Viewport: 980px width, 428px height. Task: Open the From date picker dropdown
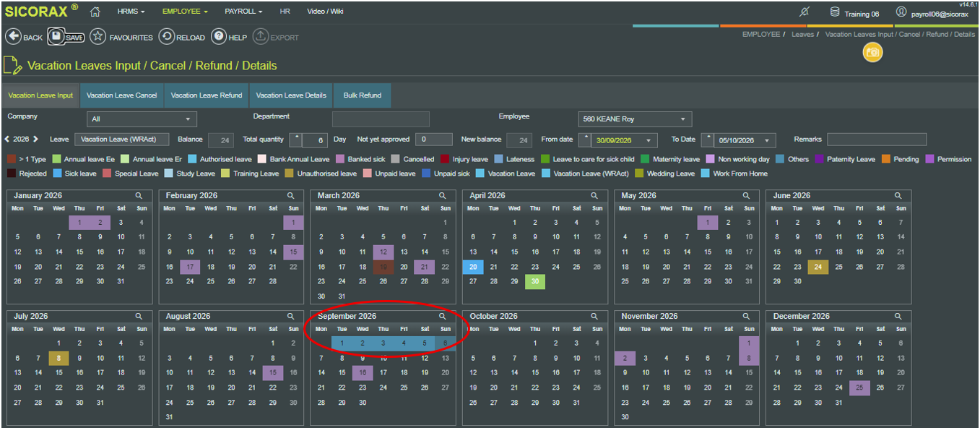click(x=649, y=140)
